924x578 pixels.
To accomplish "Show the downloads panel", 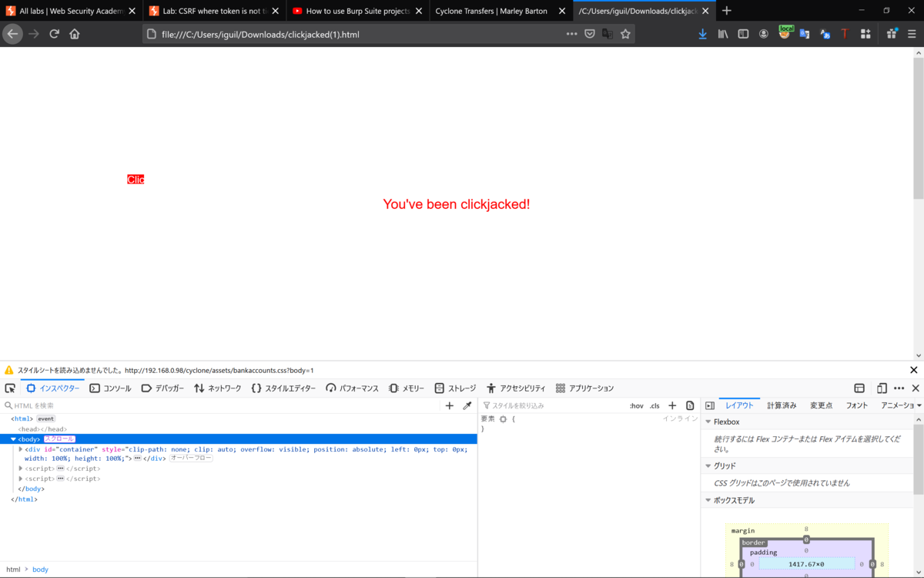I will pos(702,34).
